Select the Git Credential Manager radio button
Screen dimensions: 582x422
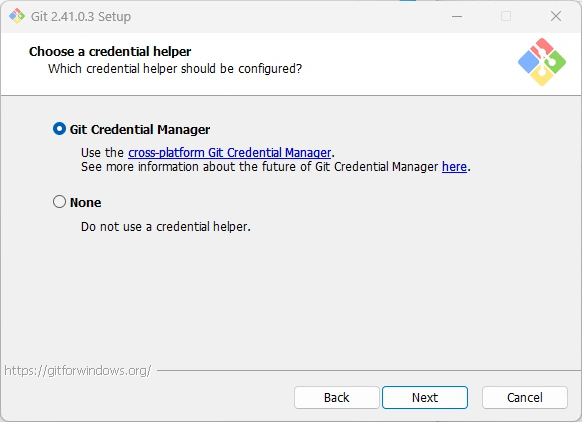coord(59,129)
